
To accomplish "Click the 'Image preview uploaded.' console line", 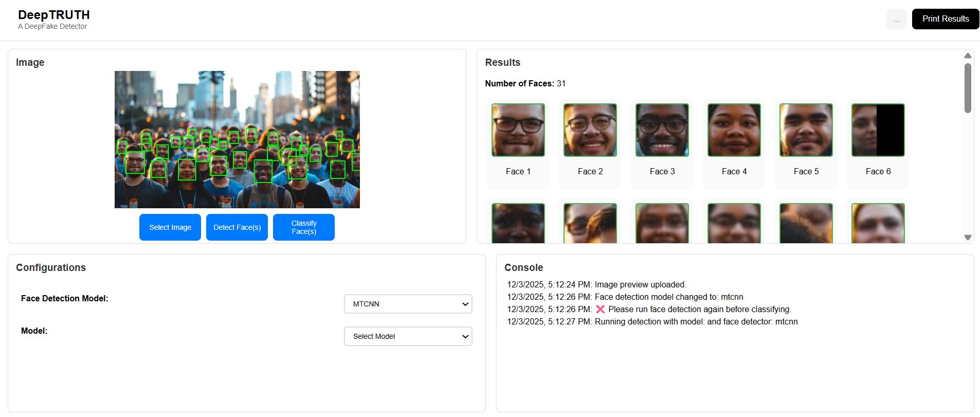I will (x=597, y=285).
